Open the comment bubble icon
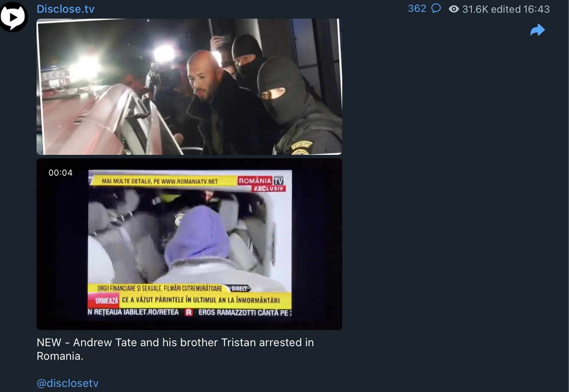The image size is (569, 392). (x=436, y=8)
